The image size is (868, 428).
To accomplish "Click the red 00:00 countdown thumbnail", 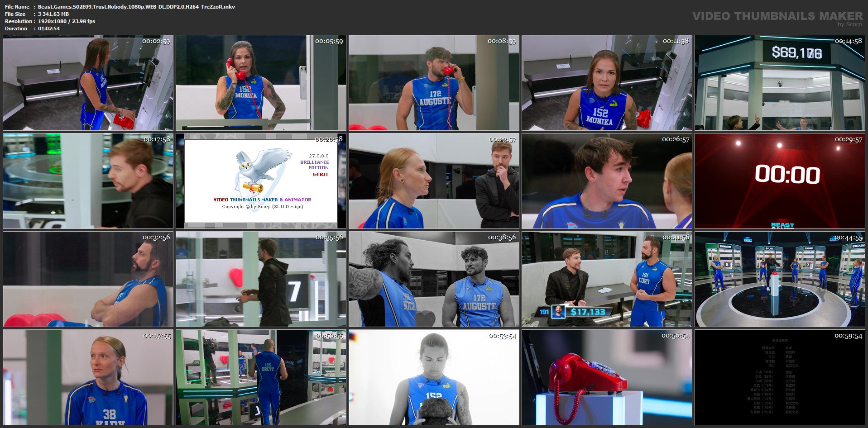I will pos(780,181).
